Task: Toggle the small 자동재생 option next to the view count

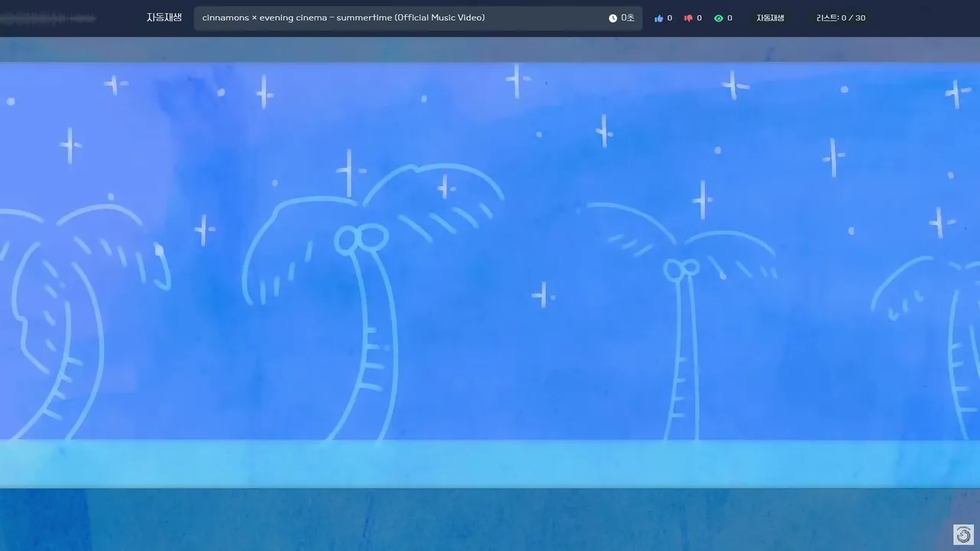Action: pos(770,18)
